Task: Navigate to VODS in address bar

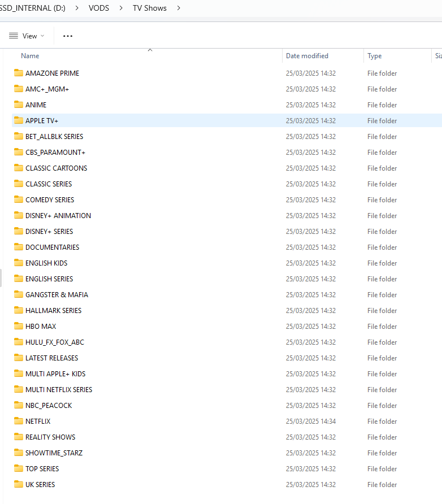Action: click(99, 8)
